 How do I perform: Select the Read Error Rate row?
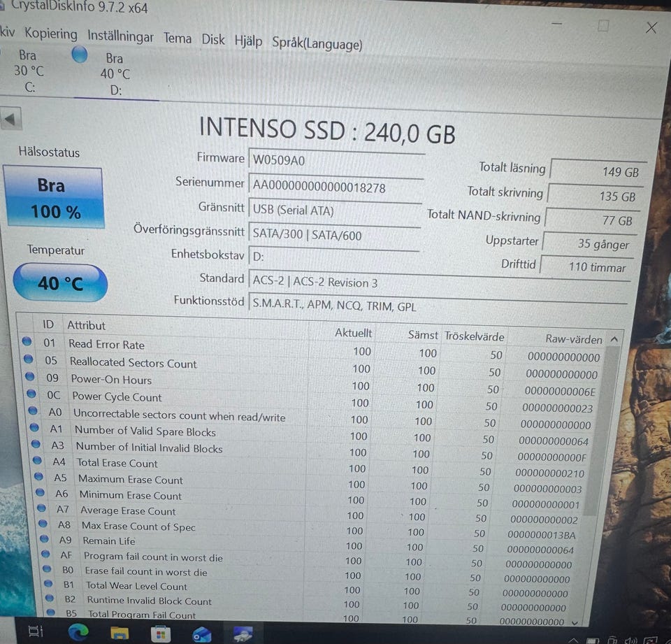(312, 350)
